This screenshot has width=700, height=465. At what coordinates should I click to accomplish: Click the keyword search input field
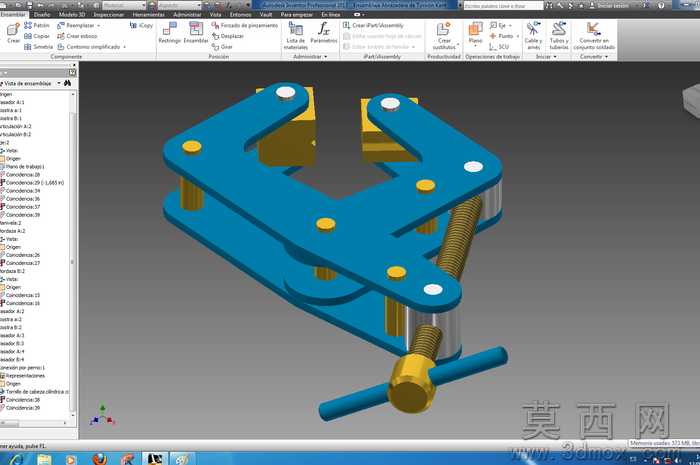pos(503,6)
